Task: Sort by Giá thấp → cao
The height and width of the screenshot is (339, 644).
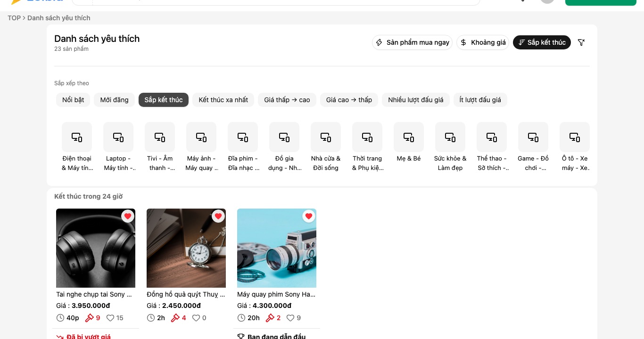Action: pyautogui.click(x=287, y=100)
